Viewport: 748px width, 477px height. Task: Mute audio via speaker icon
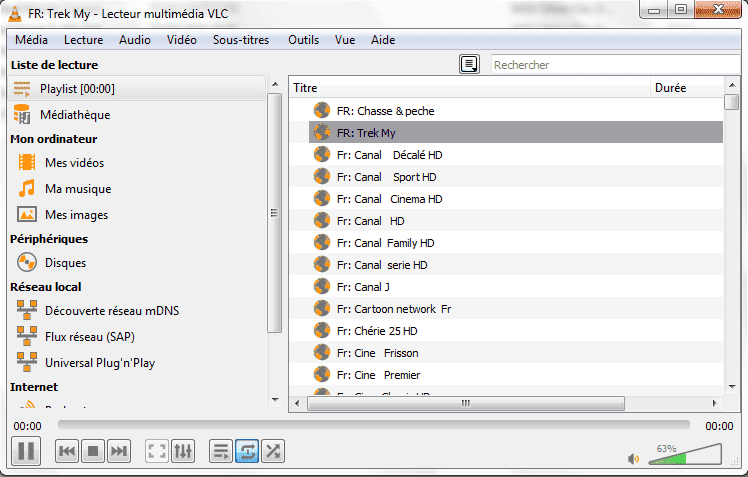point(634,459)
